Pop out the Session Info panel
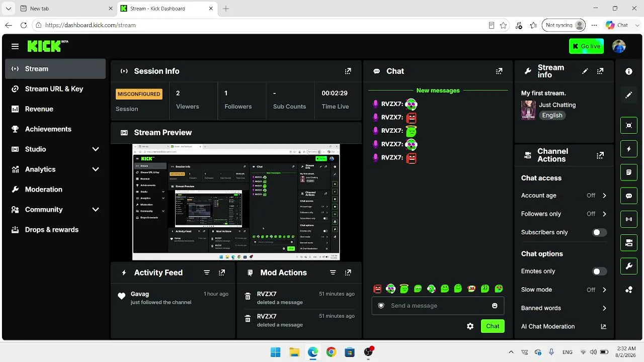Viewport: 644px width, 362px height. coord(348,71)
